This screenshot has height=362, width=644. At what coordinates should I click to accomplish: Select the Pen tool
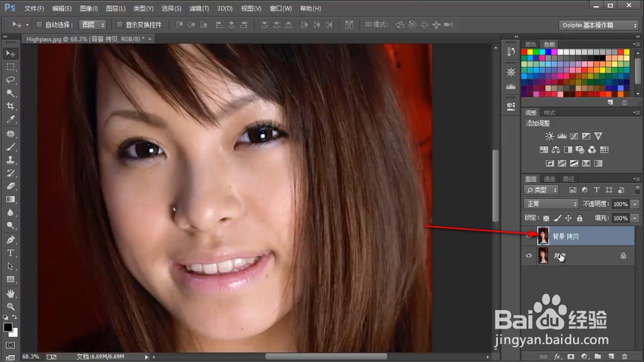pos(11,240)
